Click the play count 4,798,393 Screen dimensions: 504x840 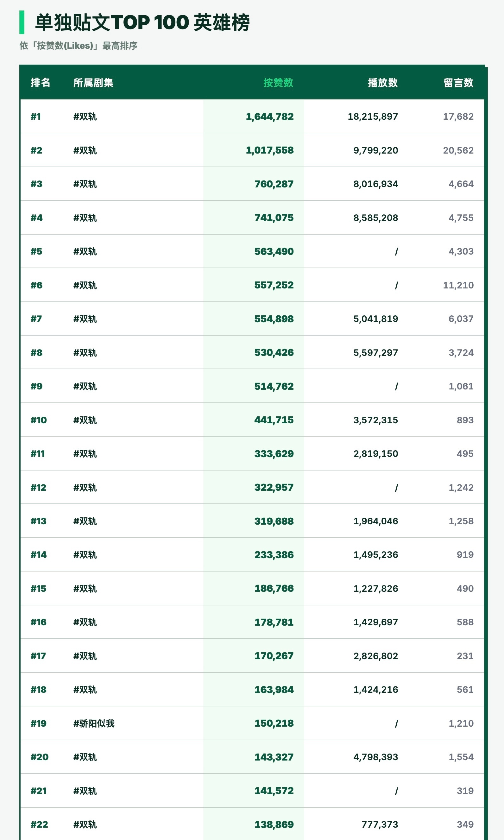click(375, 757)
